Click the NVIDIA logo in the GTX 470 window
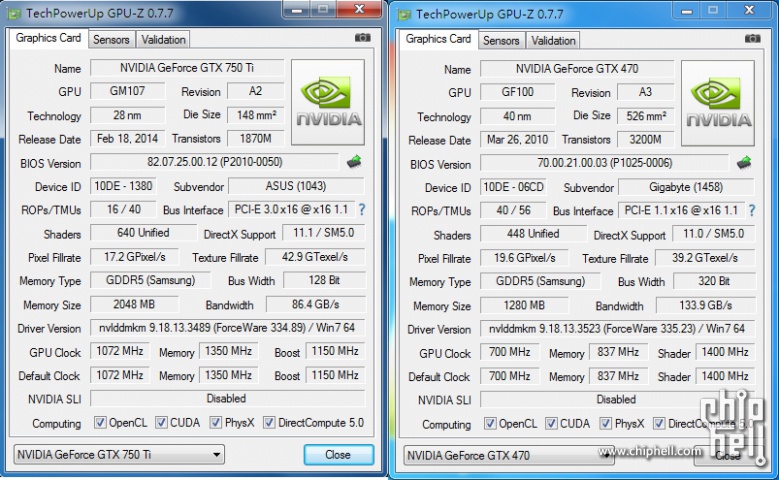 click(718, 103)
